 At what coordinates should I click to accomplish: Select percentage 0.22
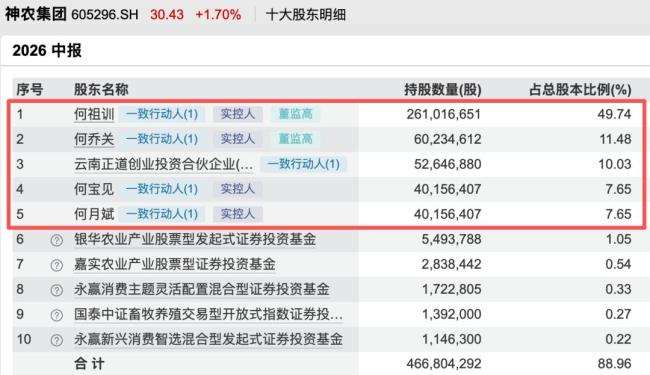click(618, 339)
